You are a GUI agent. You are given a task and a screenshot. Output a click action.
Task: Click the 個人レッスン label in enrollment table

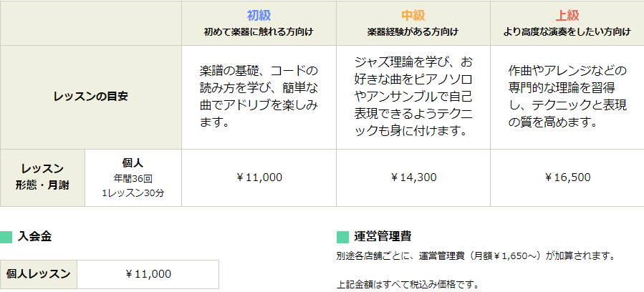point(38,274)
